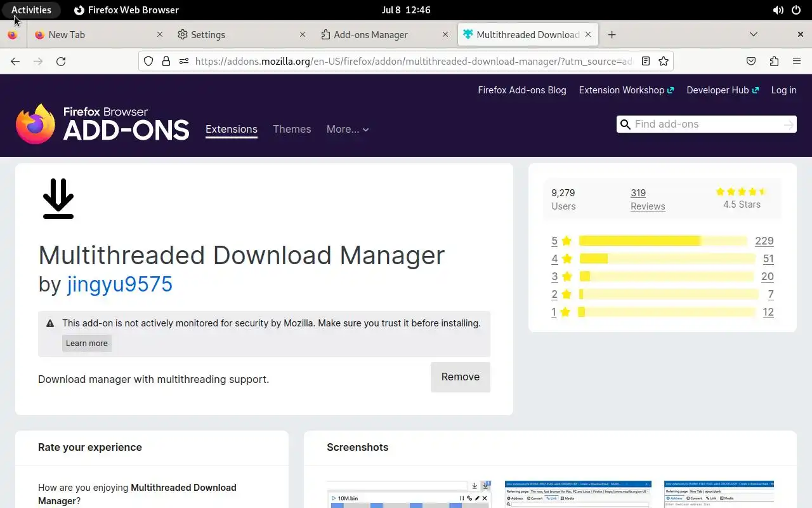Open the site permissions icon in the address bar
This screenshot has width=812, height=508.
(184, 62)
